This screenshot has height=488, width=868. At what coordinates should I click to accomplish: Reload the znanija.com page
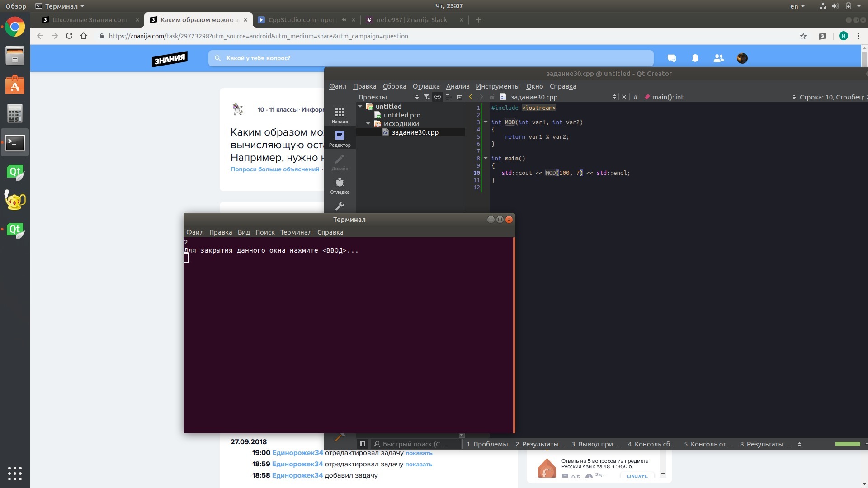(69, 36)
